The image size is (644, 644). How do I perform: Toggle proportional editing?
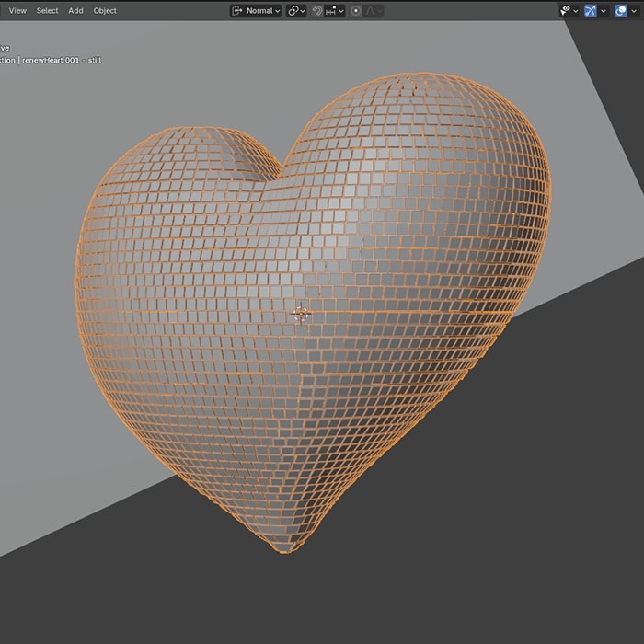coord(356,11)
